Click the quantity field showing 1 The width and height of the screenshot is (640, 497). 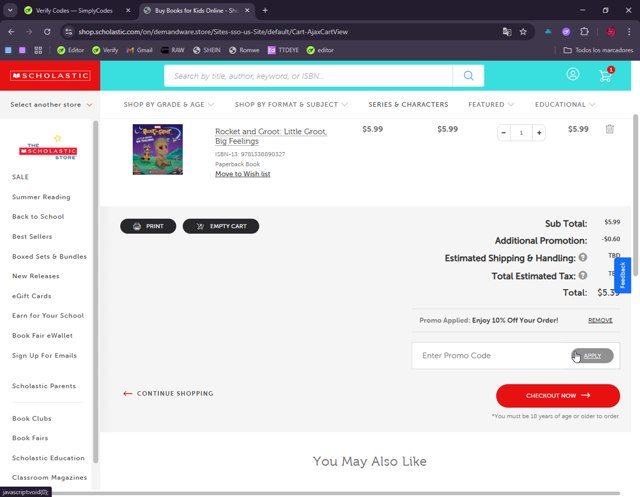pyautogui.click(x=521, y=133)
